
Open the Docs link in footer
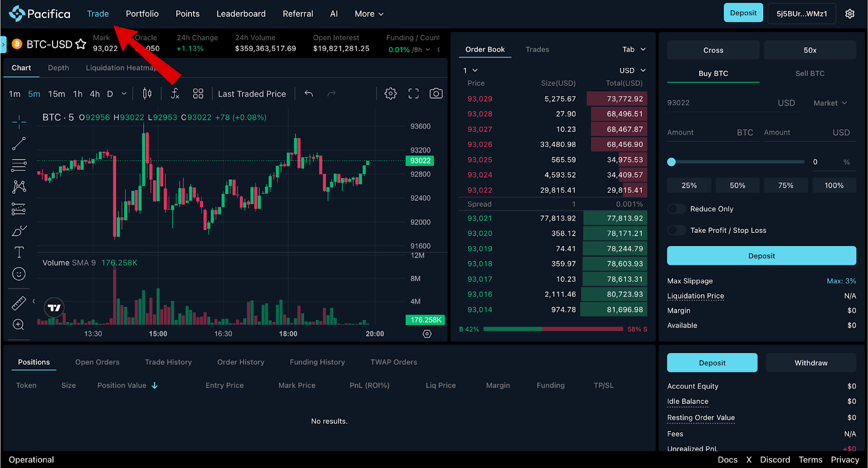(x=727, y=460)
